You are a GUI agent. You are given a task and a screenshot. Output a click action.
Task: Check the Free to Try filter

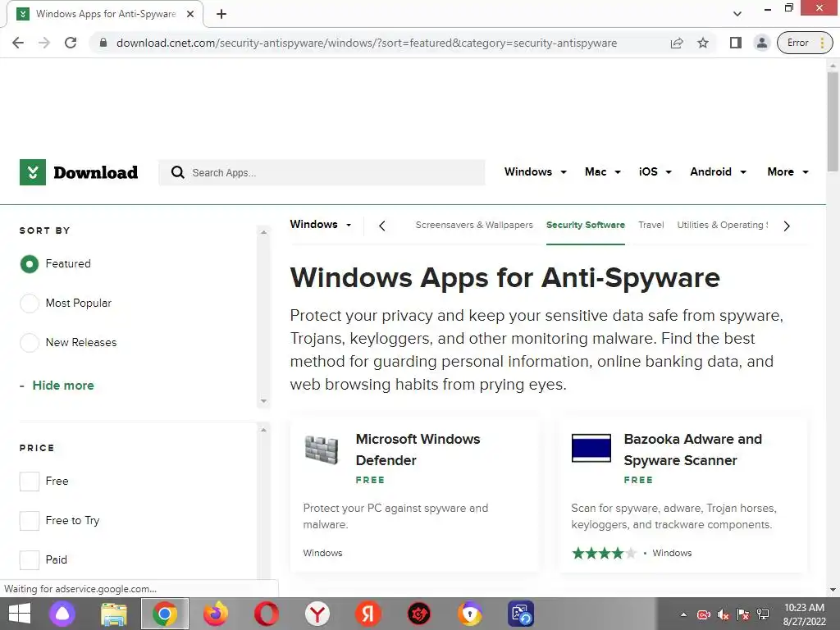coord(30,520)
